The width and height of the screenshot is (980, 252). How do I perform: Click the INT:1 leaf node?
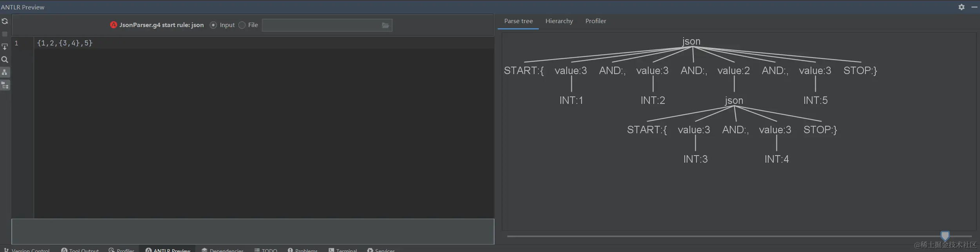coord(571,100)
